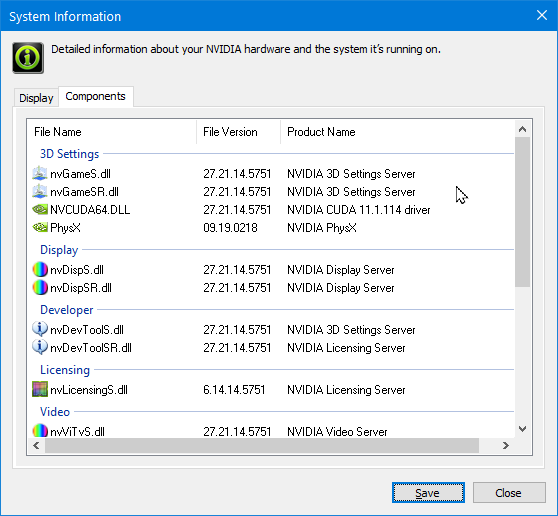Select the nvGameSR.dll file name
Viewport: 558px width, 516px height.
(x=84, y=192)
